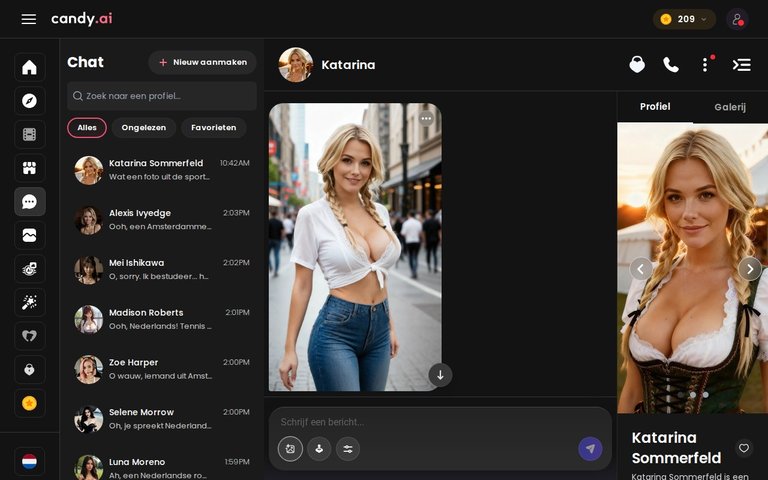Screen dimensions: 768x480
Task: Show the previous profile photo
Action: (641, 268)
